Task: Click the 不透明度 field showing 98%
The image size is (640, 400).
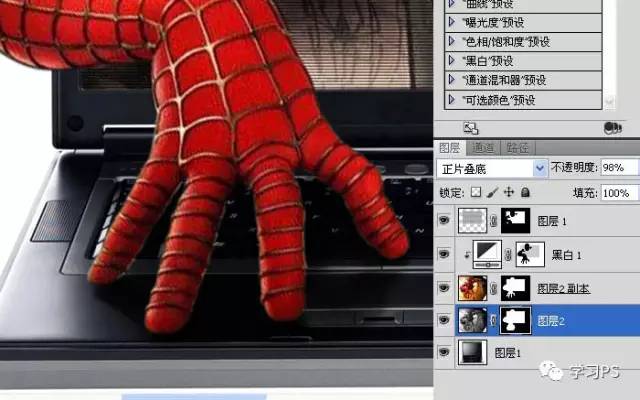Action: [615, 168]
